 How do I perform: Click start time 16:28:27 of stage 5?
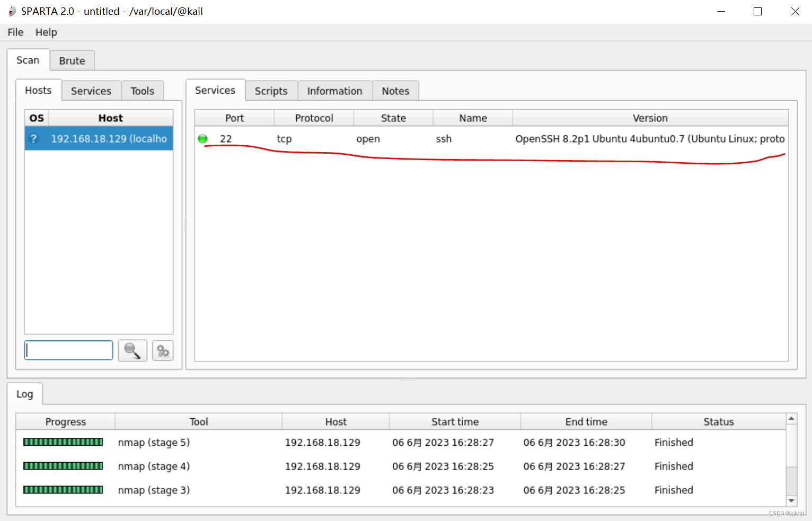pyautogui.click(x=443, y=443)
